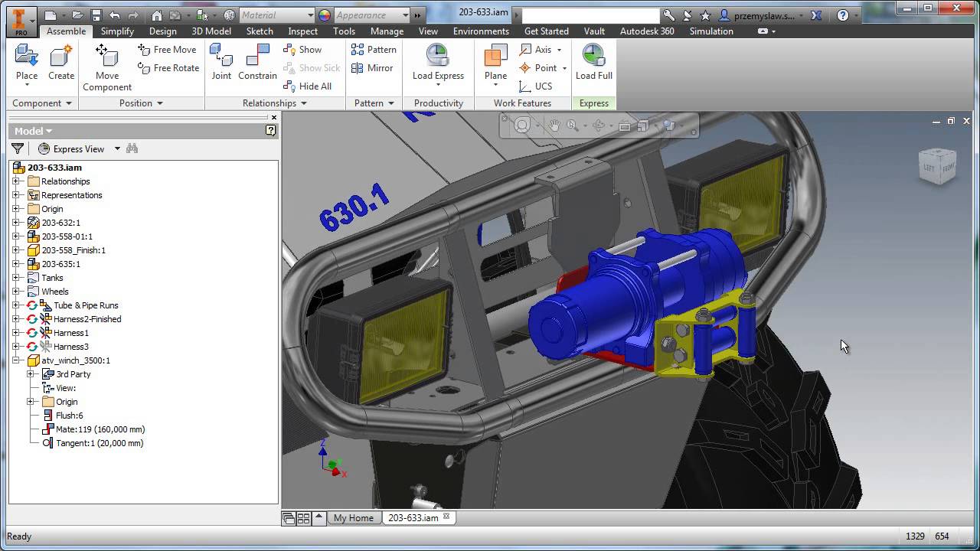The height and width of the screenshot is (551, 980).
Task: Click the appearance color wheel icon
Action: (324, 15)
